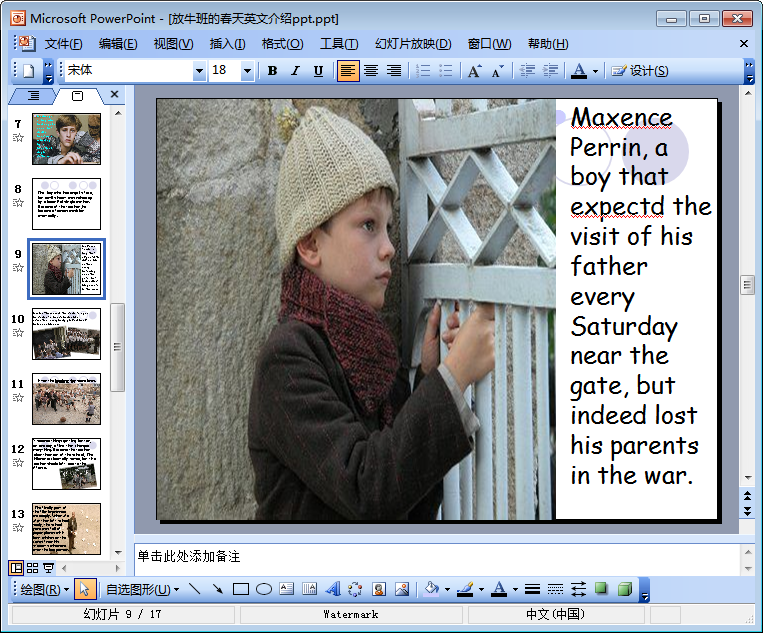
Task: Insert WordArt
Action: coord(333,589)
